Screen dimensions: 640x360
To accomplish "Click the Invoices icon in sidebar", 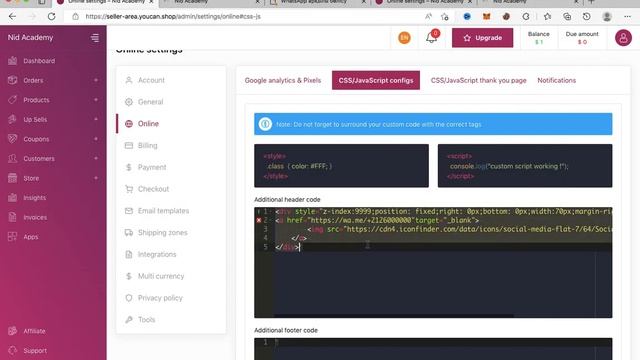I will tap(13, 217).
